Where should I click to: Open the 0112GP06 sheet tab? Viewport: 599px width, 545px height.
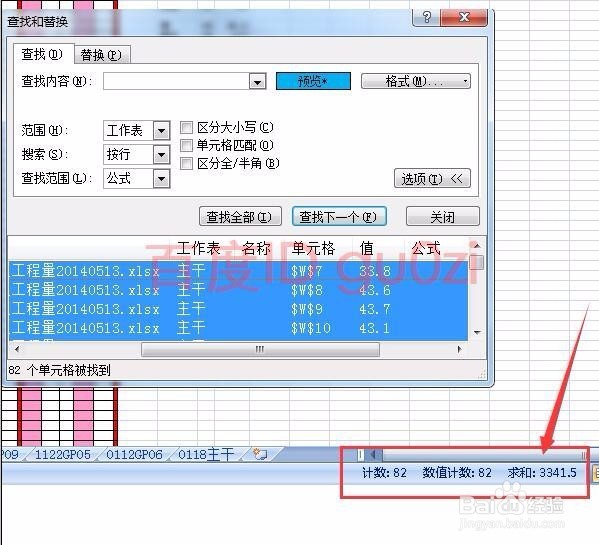click(x=134, y=454)
